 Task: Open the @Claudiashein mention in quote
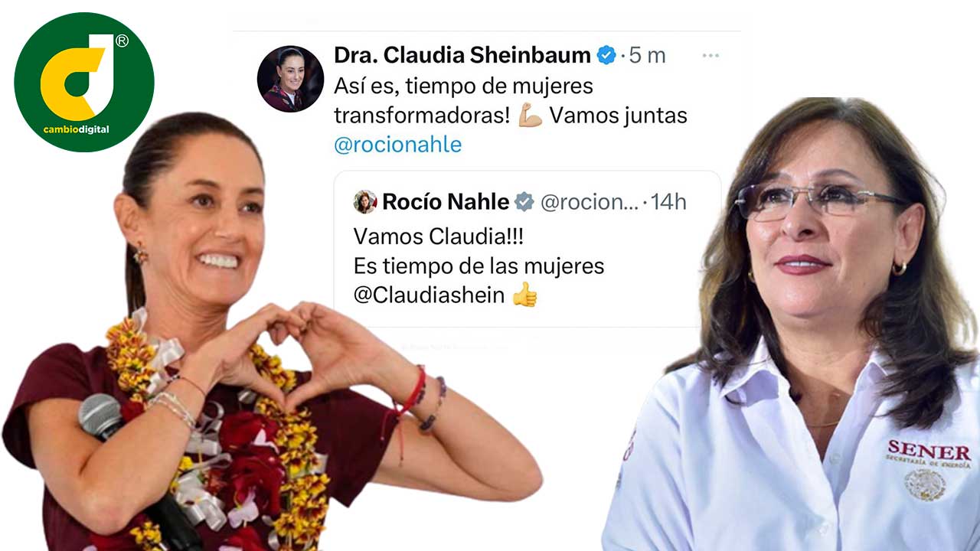click(x=429, y=295)
